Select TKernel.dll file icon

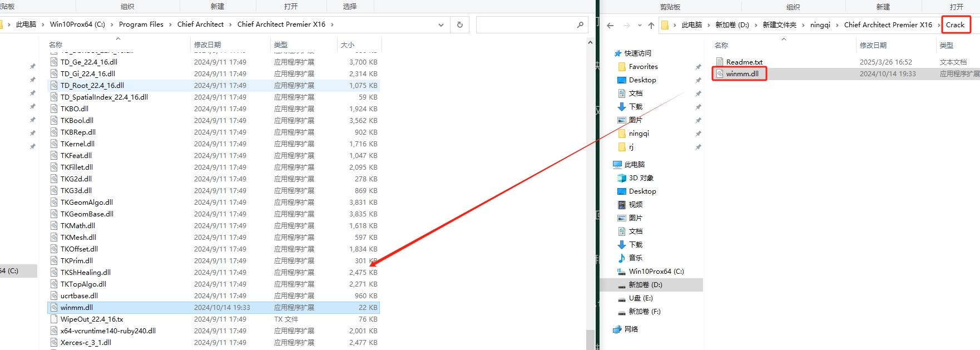coord(54,144)
